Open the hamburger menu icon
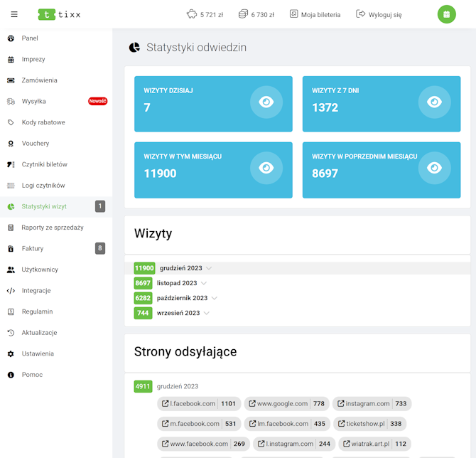The image size is (476, 458). (x=14, y=14)
